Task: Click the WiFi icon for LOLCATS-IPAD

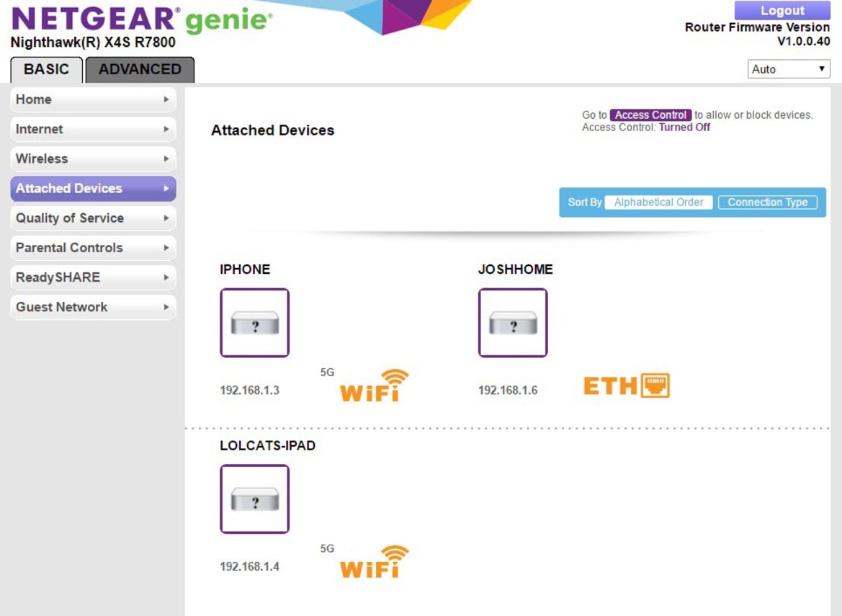Action: (375, 562)
